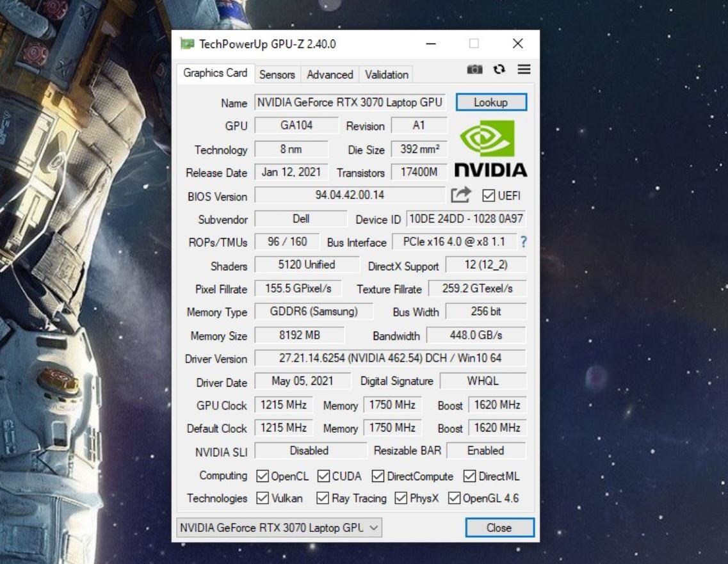
Task: Click the Lookup button
Action: [x=491, y=102]
